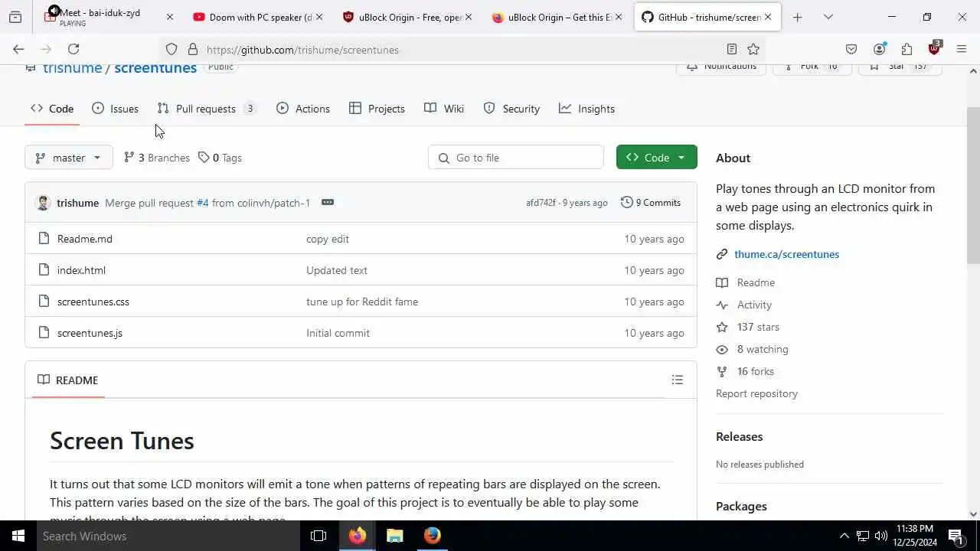Open the Pocket save icon

[x=851, y=49]
